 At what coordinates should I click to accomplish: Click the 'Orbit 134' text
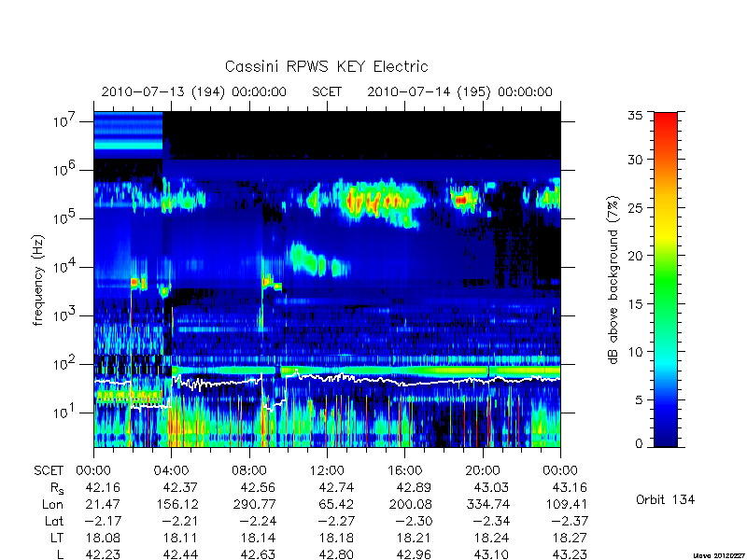(x=665, y=500)
